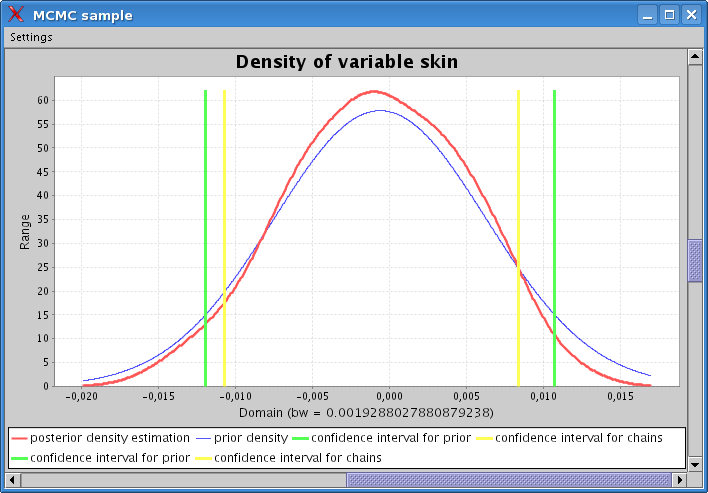Click the 'posterior density estimation' legend label

pos(110,438)
